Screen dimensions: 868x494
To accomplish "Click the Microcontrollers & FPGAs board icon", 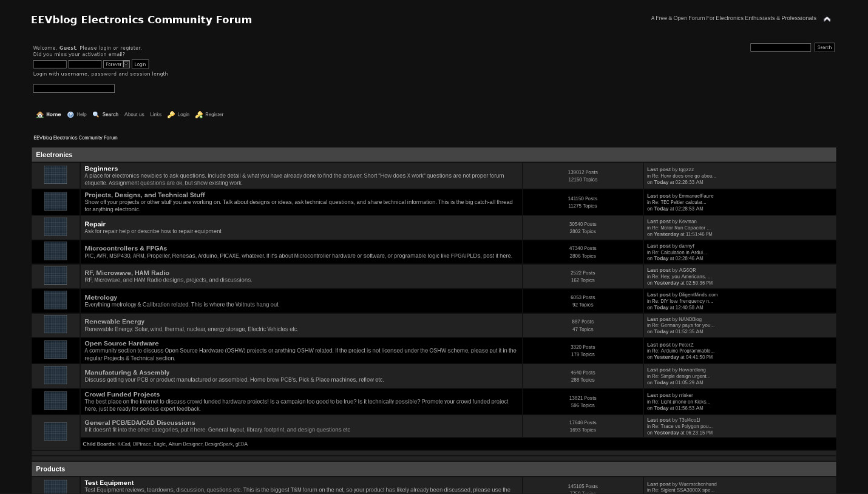I will click(x=55, y=251).
